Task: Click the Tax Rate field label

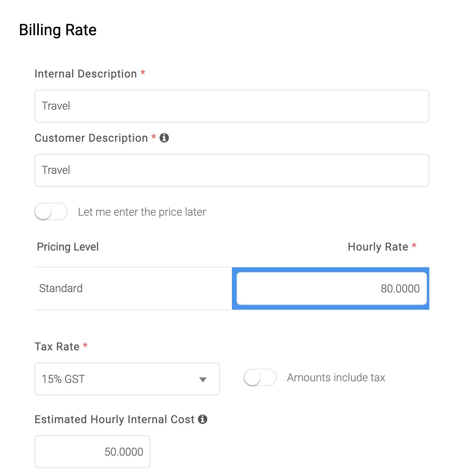Action: click(x=57, y=346)
